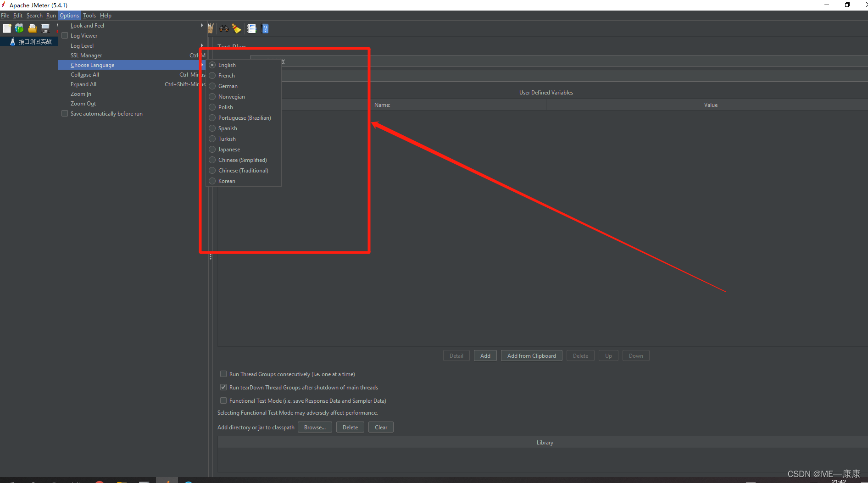
Task: Open the Edit menu
Action: (18, 16)
